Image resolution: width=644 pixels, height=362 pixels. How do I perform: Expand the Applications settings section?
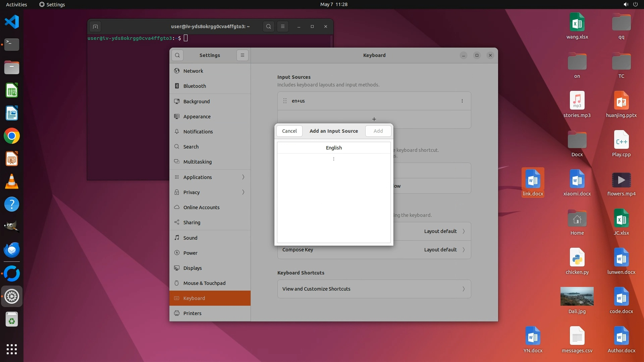coord(210,177)
